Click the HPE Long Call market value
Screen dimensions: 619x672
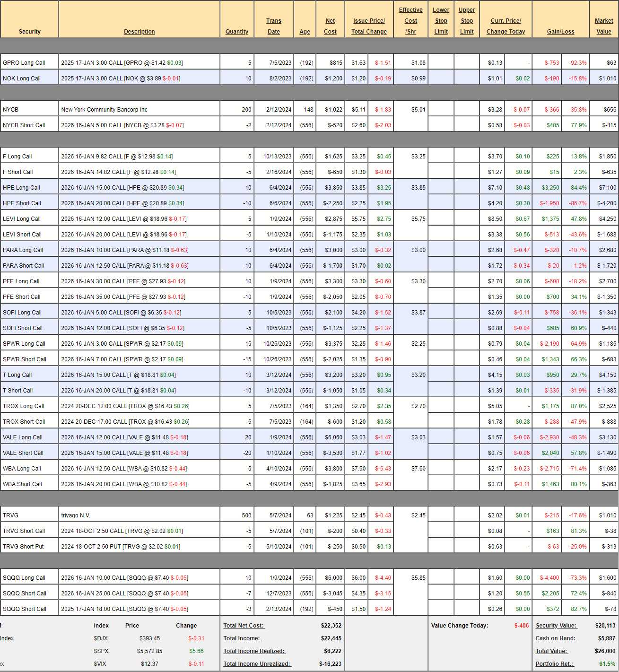tap(607, 188)
